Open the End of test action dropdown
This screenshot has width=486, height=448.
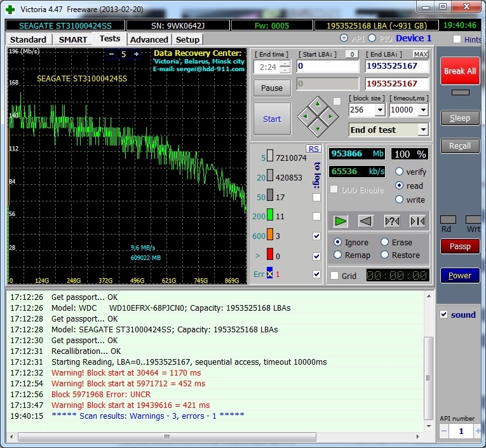[423, 130]
